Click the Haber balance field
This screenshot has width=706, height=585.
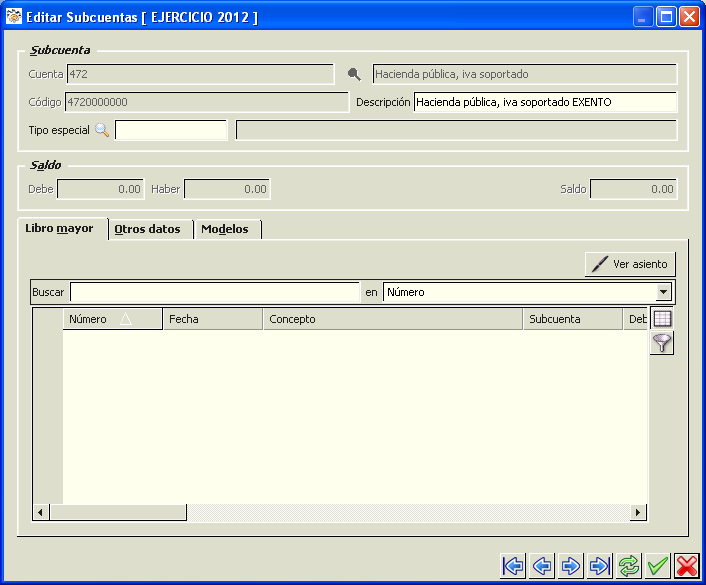pyautogui.click(x=227, y=189)
